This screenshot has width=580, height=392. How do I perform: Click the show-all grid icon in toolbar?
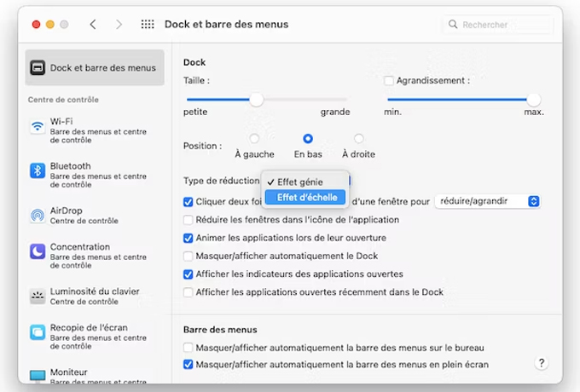point(148,25)
